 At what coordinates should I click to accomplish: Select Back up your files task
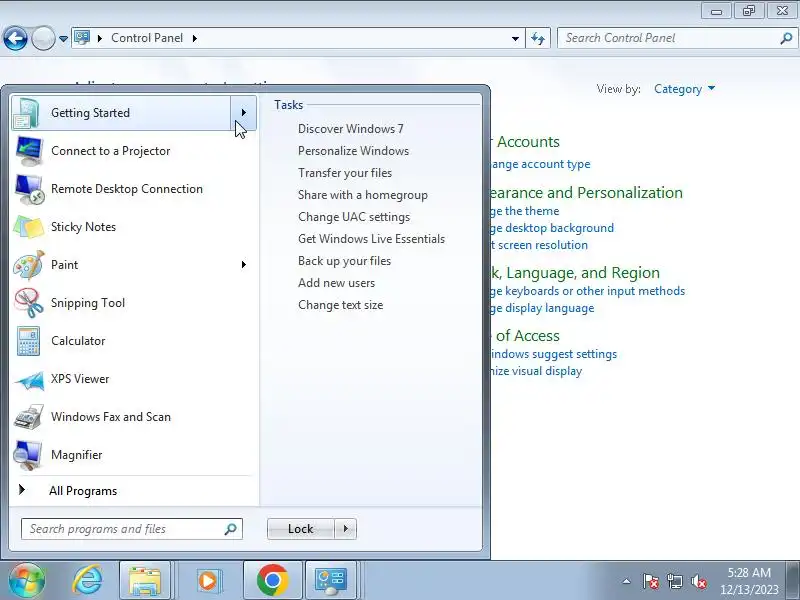tap(344, 261)
